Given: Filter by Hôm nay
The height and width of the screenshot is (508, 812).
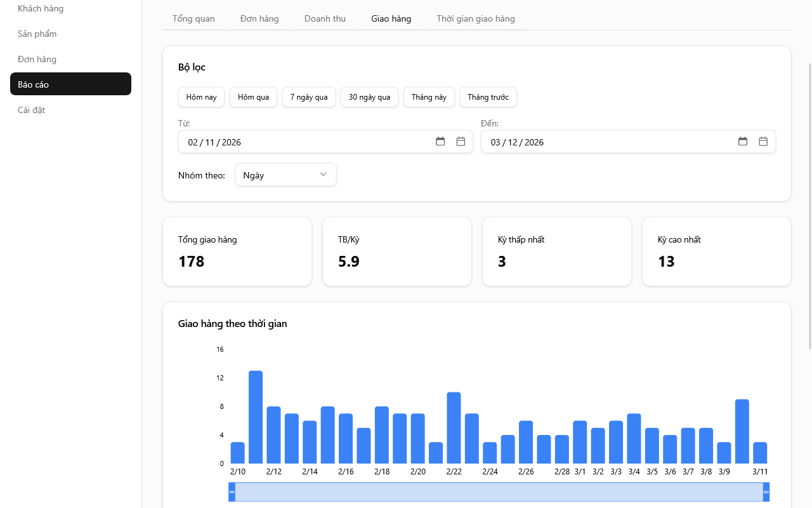Looking at the screenshot, I should (201, 97).
